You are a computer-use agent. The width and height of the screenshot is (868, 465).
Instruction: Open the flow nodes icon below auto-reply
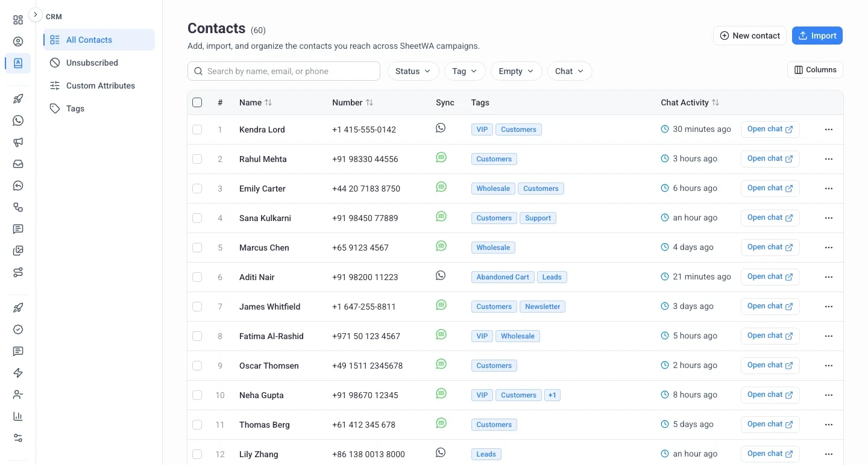[18, 207]
